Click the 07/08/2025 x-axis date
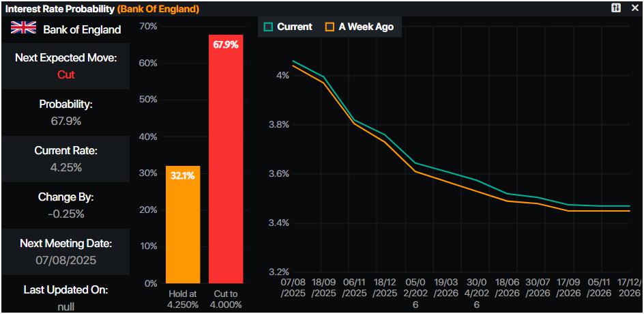Image resolution: width=644 pixels, height=314 pixels. (x=293, y=288)
